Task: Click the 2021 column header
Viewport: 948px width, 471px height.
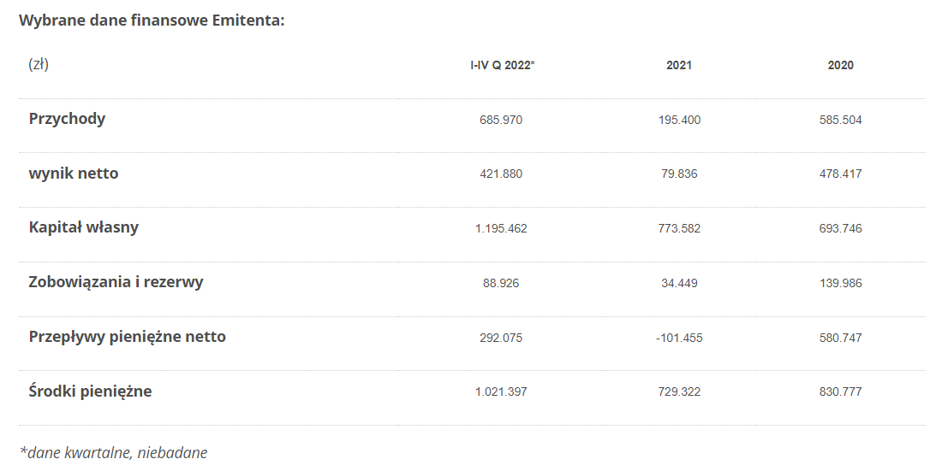Action: (x=679, y=65)
